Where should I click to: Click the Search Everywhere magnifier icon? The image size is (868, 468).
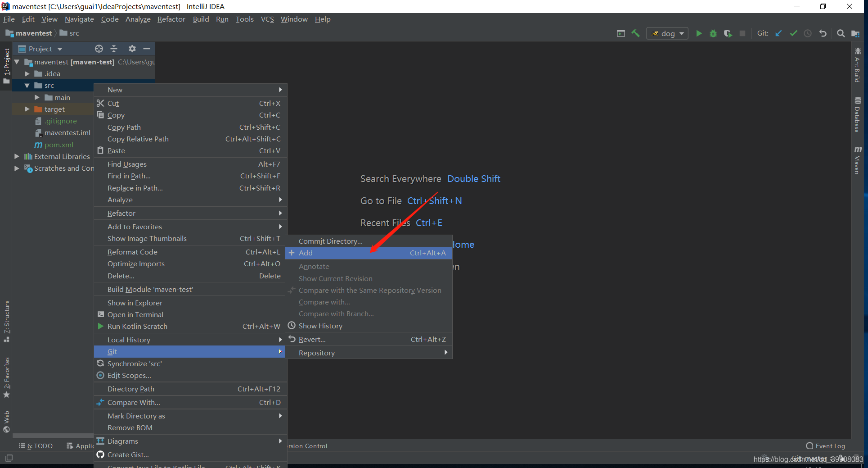tap(841, 33)
